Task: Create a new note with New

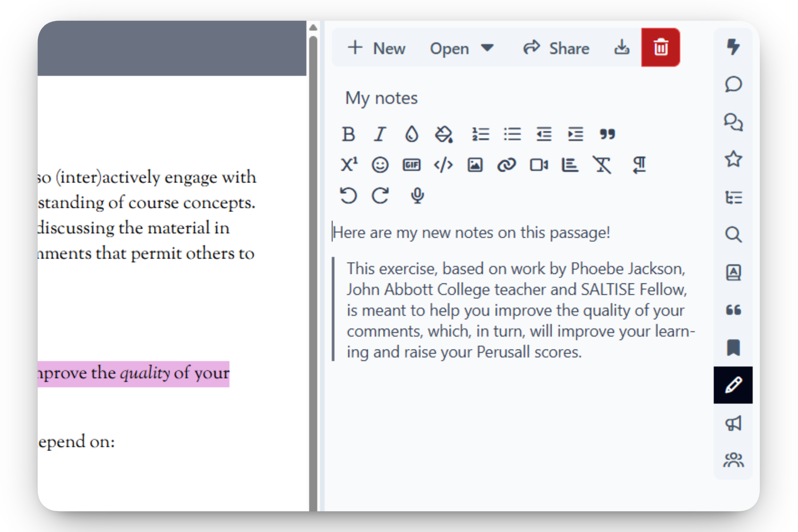Action: 376,48
